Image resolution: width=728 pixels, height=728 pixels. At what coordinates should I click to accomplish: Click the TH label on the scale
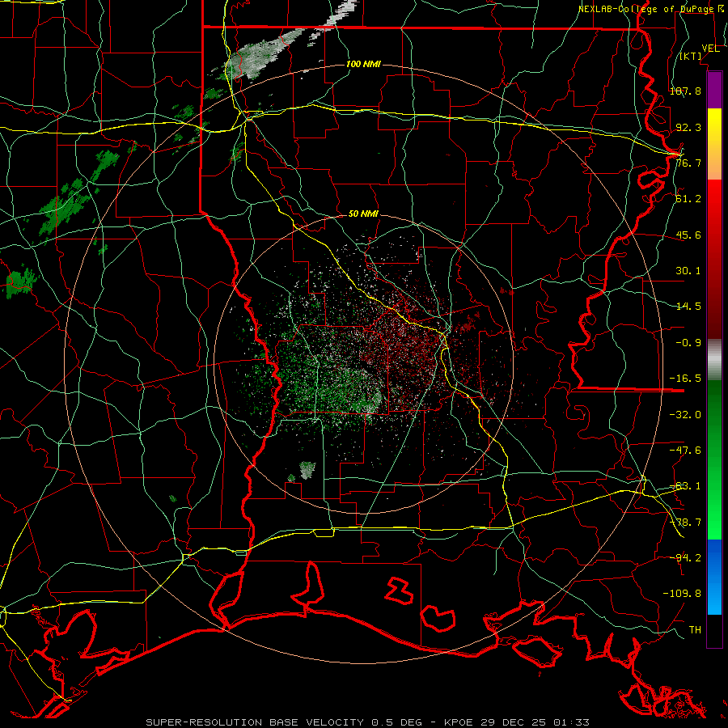[695, 629]
